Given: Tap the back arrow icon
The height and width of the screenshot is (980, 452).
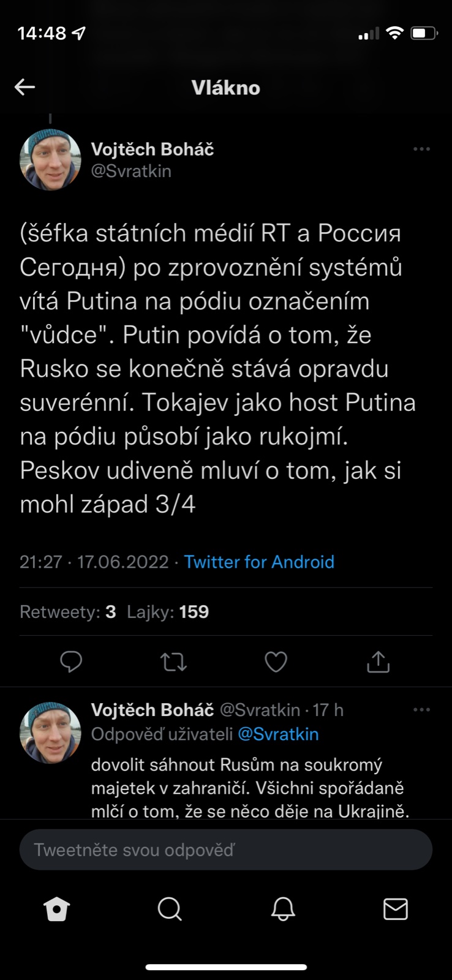Looking at the screenshot, I should coord(24,87).
